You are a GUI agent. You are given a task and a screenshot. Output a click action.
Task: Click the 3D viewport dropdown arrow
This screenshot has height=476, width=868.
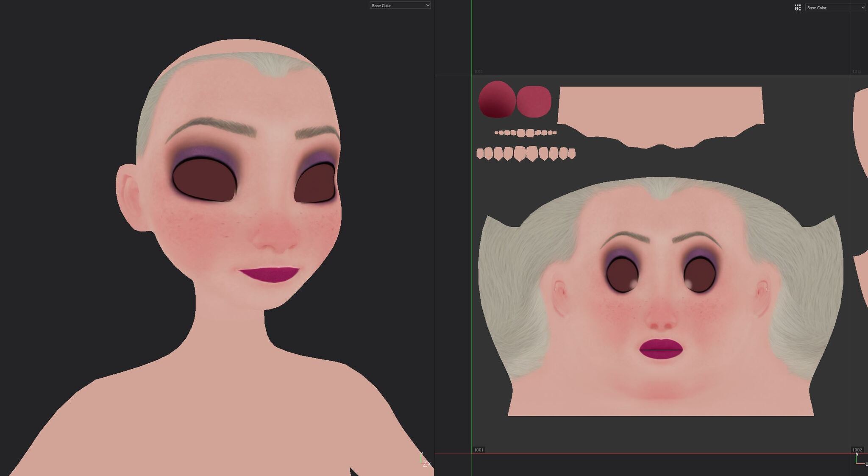tap(427, 6)
